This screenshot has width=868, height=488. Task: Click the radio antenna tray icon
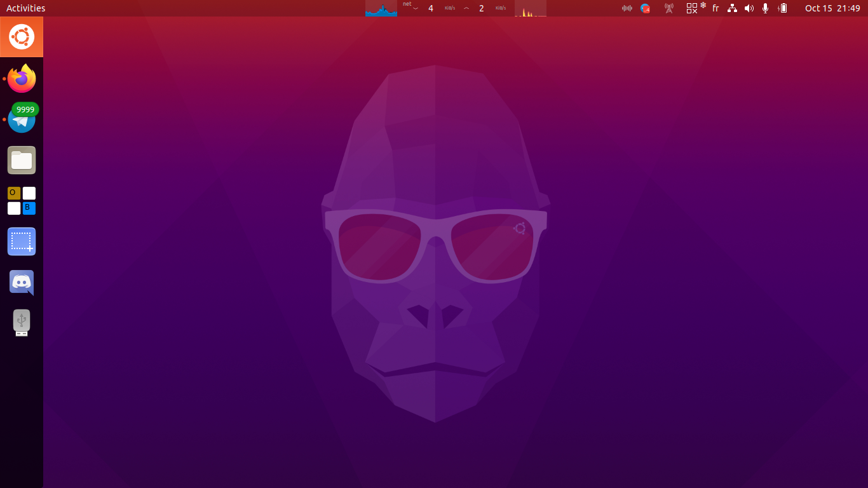coord(668,8)
